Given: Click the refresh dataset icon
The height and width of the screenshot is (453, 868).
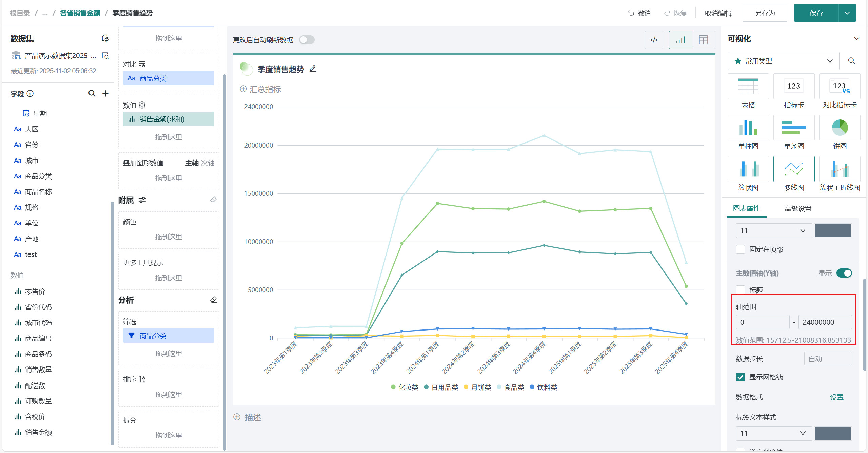Looking at the screenshot, I should tap(105, 38).
